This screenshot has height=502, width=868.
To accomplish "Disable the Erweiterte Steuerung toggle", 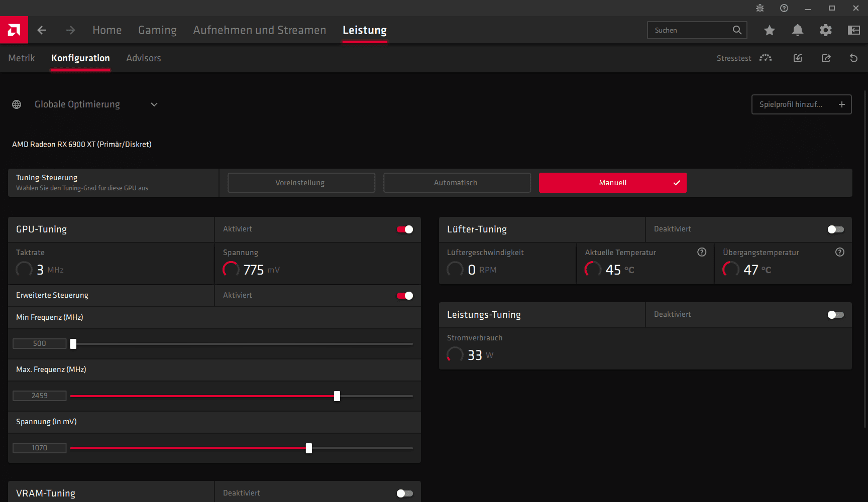I will [x=405, y=296].
